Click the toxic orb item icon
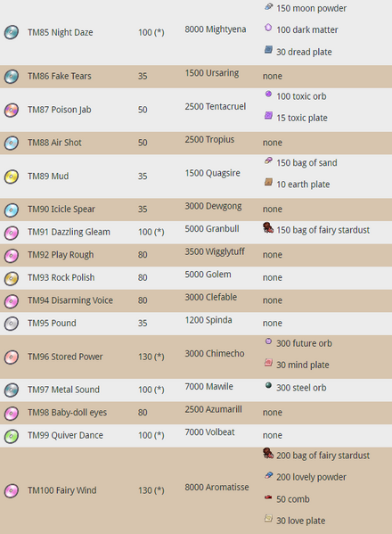Viewport: 392px width, 534px height. (x=268, y=94)
